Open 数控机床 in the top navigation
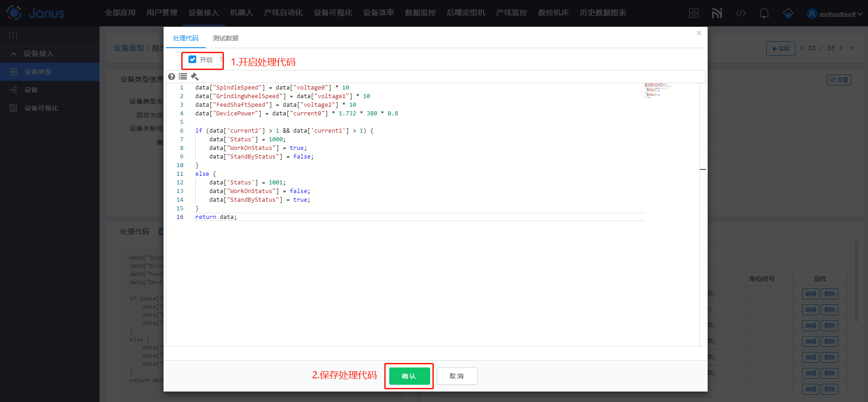This screenshot has height=402, width=868. click(x=554, y=13)
